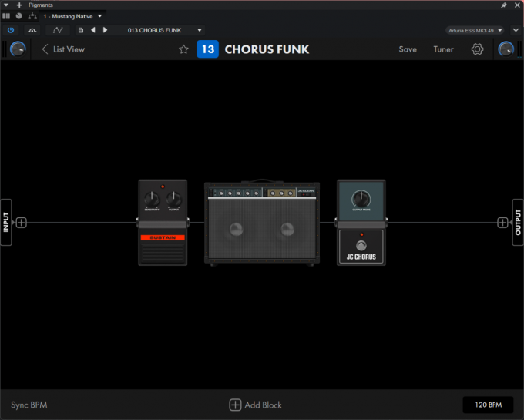Click the sidechain arc icon beside power
The height and width of the screenshot is (420, 524).
[32, 30]
